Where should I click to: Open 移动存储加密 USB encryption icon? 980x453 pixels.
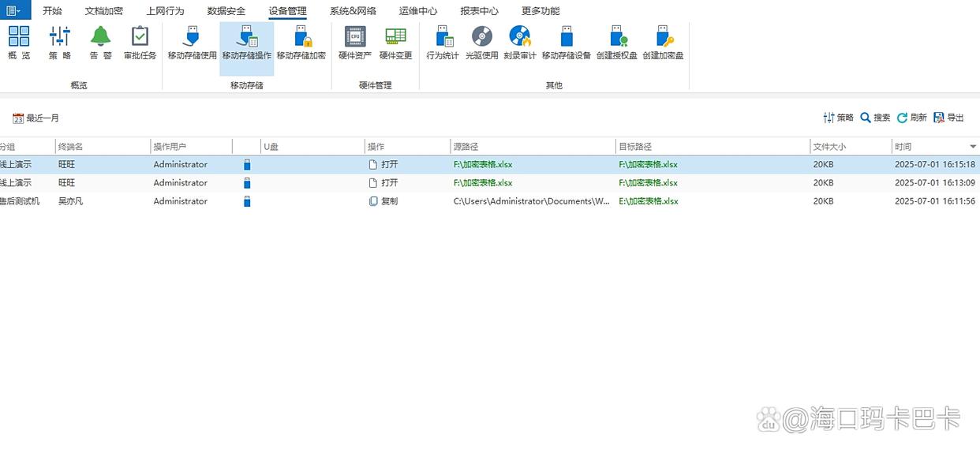[301, 43]
